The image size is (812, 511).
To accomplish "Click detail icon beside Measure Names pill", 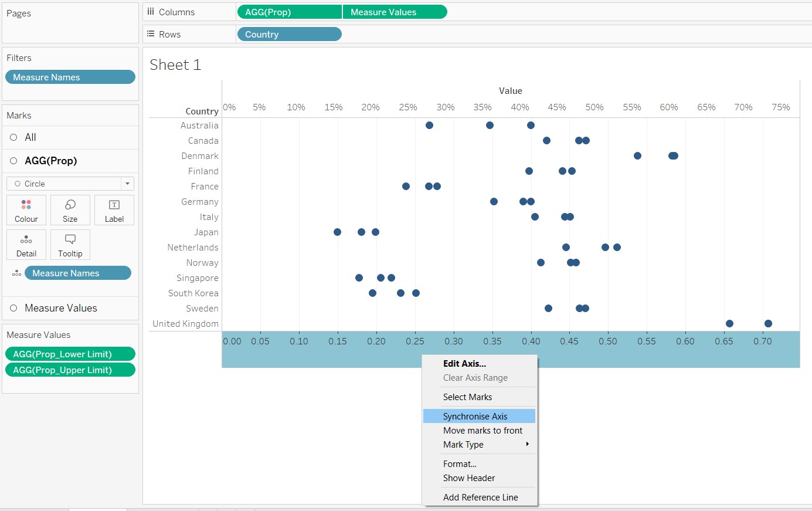I will 16,273.
